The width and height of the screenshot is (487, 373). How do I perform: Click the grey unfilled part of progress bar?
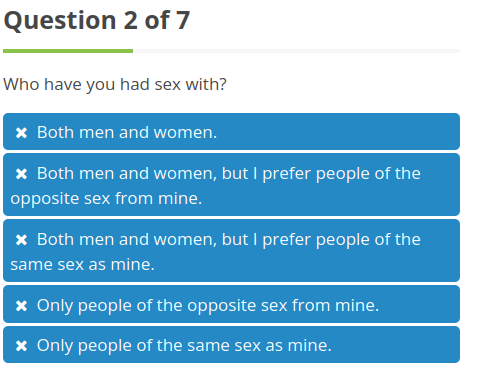pyautogui.click(x=296, y=51)
